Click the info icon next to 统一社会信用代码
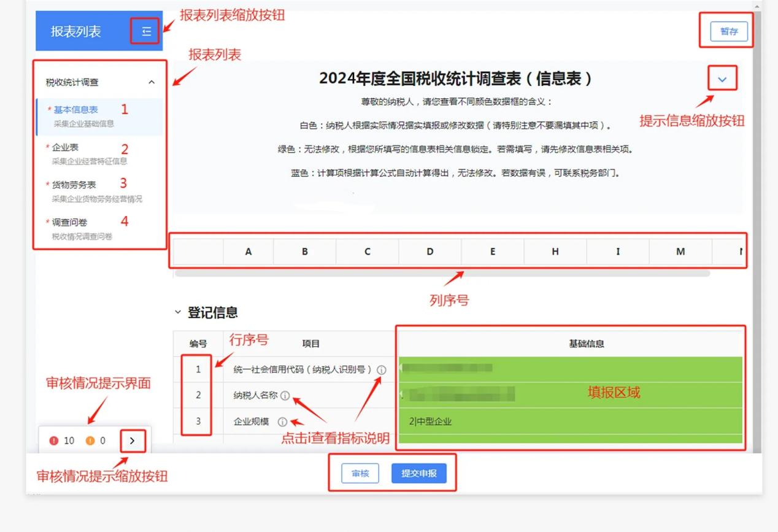 pyautogui.click(x=382, y=370)
